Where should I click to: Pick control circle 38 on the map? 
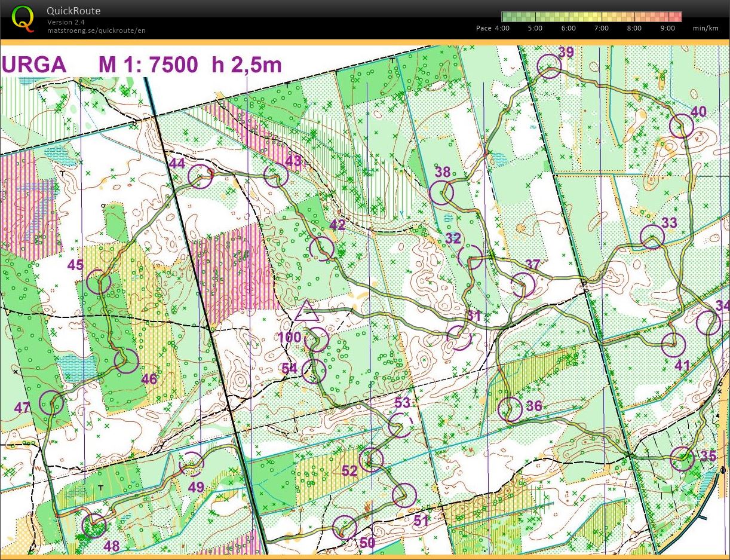point(442,193)
